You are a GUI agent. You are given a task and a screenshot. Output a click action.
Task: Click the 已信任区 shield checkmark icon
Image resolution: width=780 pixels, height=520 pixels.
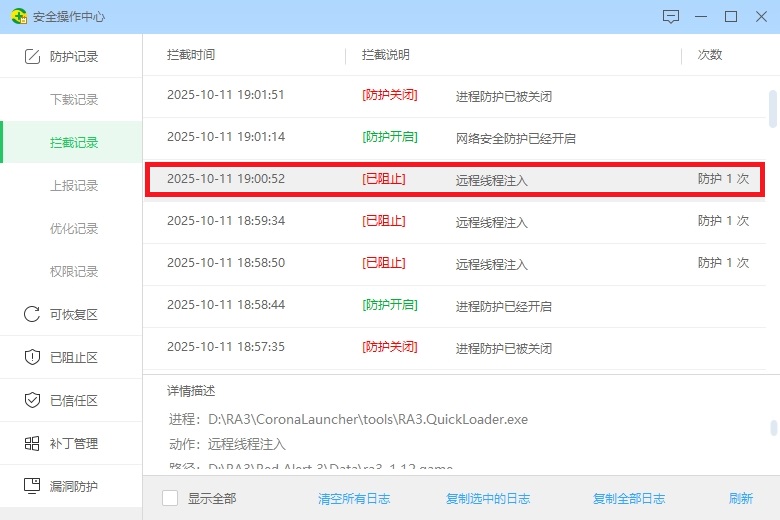[32, 401]
